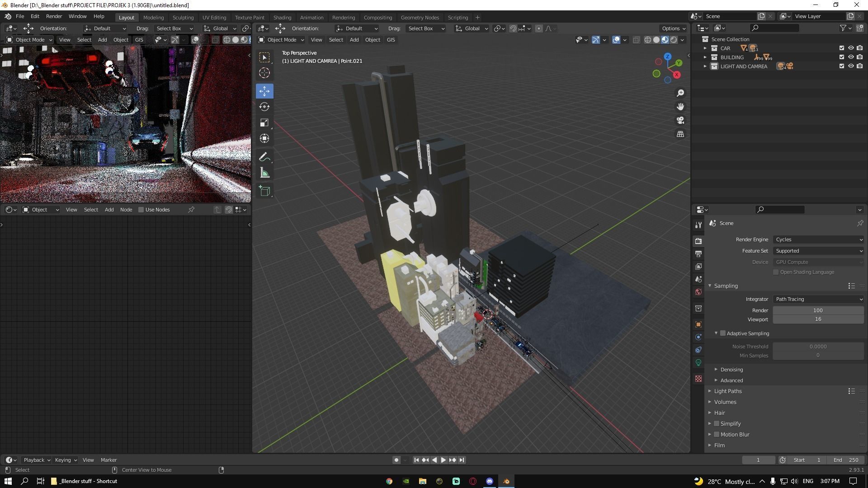This screenshot has width=868, height=488.
Task: Select the Measure ruler tool
Action: (x=264, y=174)
